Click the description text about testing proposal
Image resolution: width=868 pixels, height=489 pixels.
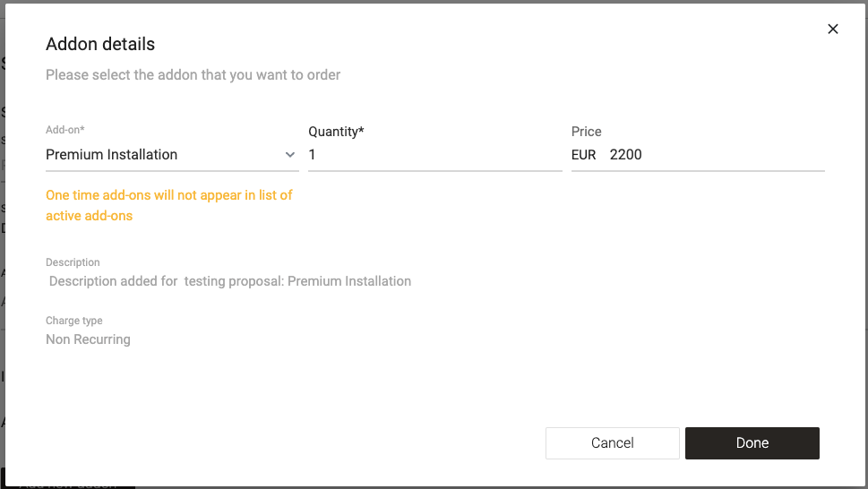(x=230, y=281)
